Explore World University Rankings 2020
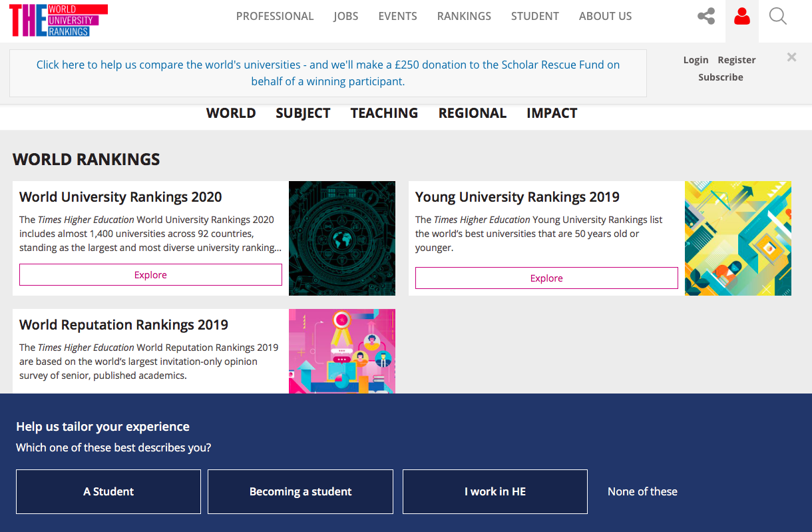This screenshot has height=532, width=812. pyautogui.click(x=150, y=275)
